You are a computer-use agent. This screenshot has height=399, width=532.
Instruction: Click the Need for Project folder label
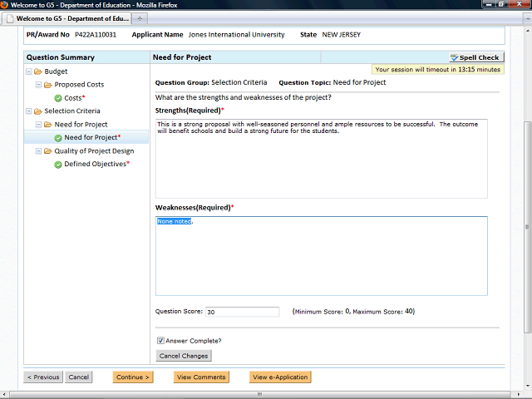[81, 125]
